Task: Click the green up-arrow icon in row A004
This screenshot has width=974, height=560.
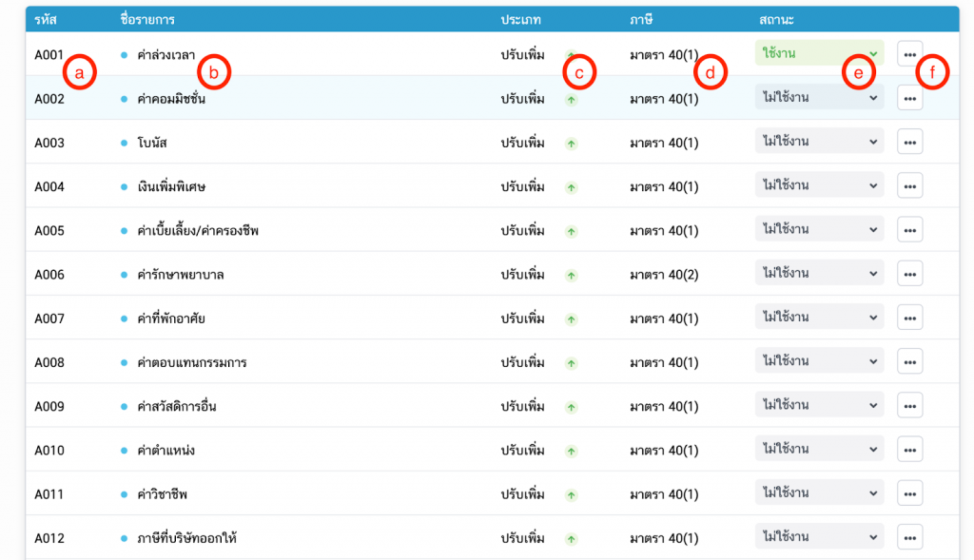Action: pyautogui.click(x=571, y=186)
